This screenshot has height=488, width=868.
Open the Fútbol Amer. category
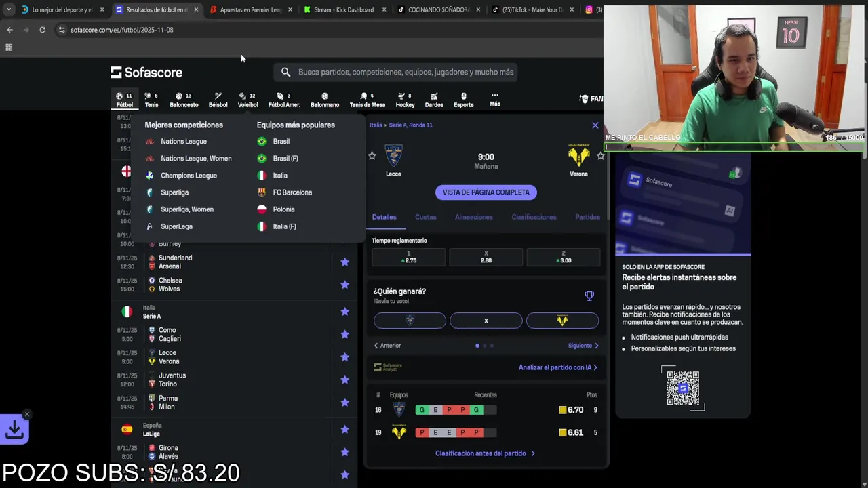click(284, 100)
